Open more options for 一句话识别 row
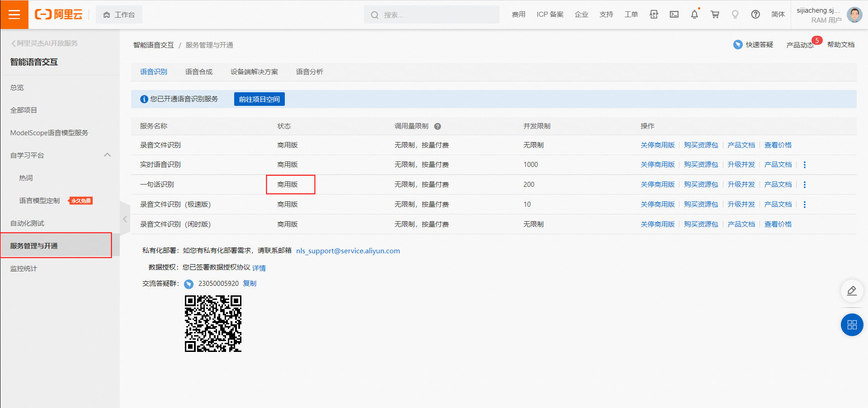This screenshot has width=868, height=408. [805, 185]
